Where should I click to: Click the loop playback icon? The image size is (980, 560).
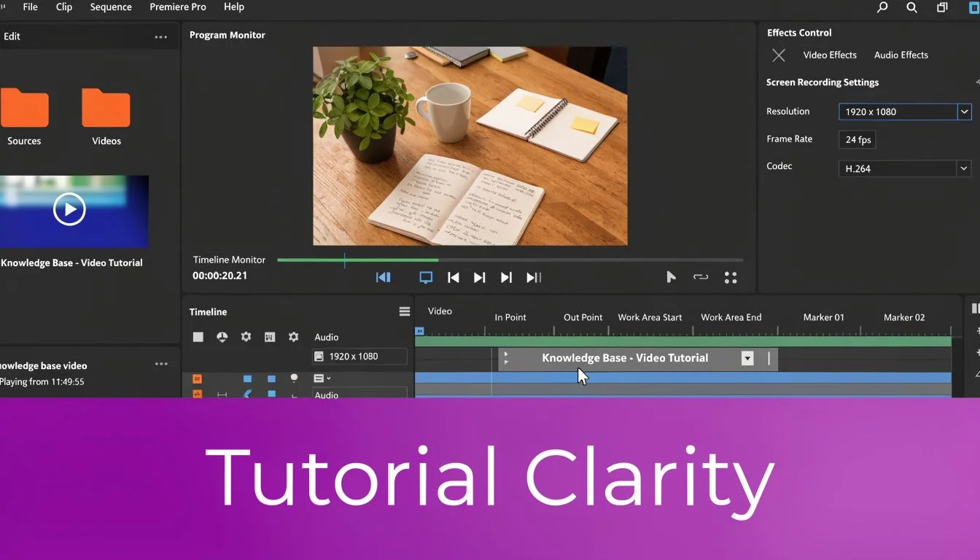point(701,277)
